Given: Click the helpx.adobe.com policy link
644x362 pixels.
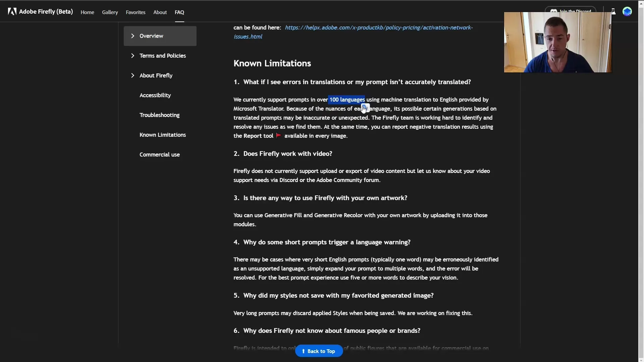Looking at the screenshot, I should [x=353, y=32].
